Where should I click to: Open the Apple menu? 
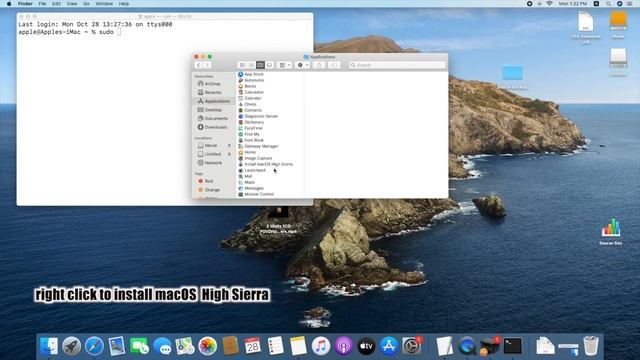(9, 4)
